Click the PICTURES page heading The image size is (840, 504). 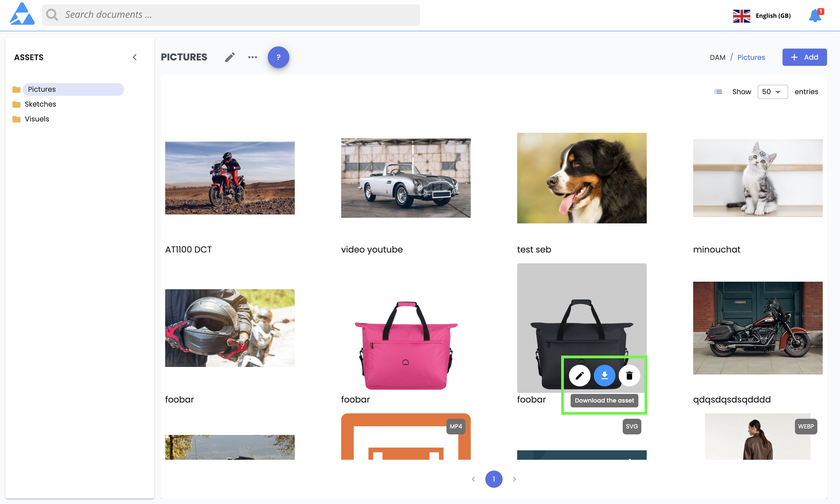tap(184, 57)
